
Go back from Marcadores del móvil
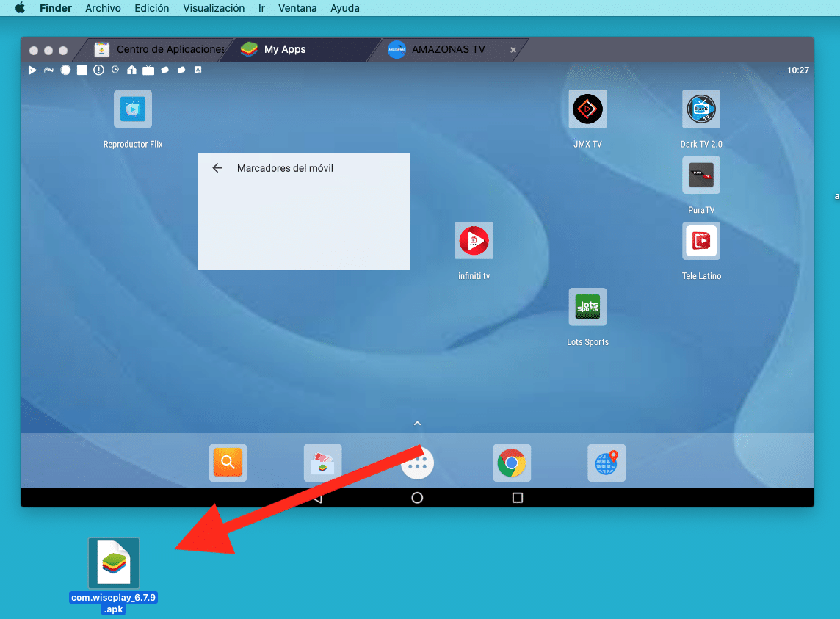click(x=217, y=167)
